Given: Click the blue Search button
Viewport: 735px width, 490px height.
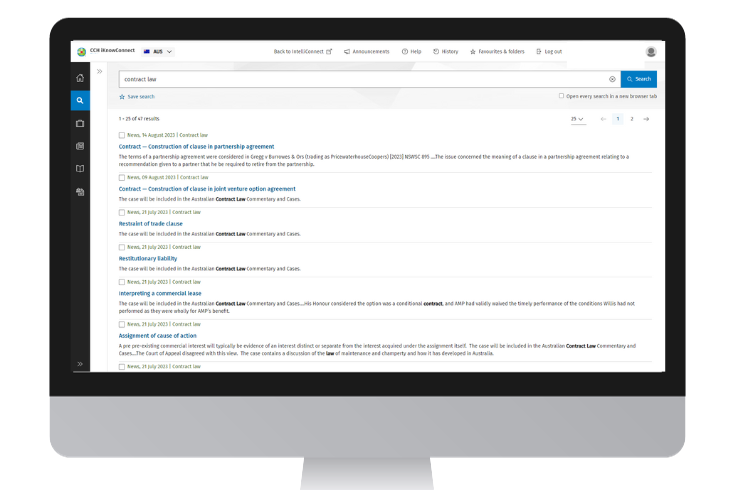Looking at the screenshot, I should point(638,79).
